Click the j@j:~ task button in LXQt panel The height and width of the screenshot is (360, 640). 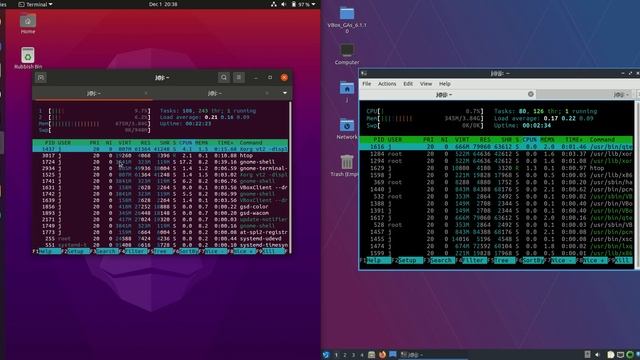point(433,355)
